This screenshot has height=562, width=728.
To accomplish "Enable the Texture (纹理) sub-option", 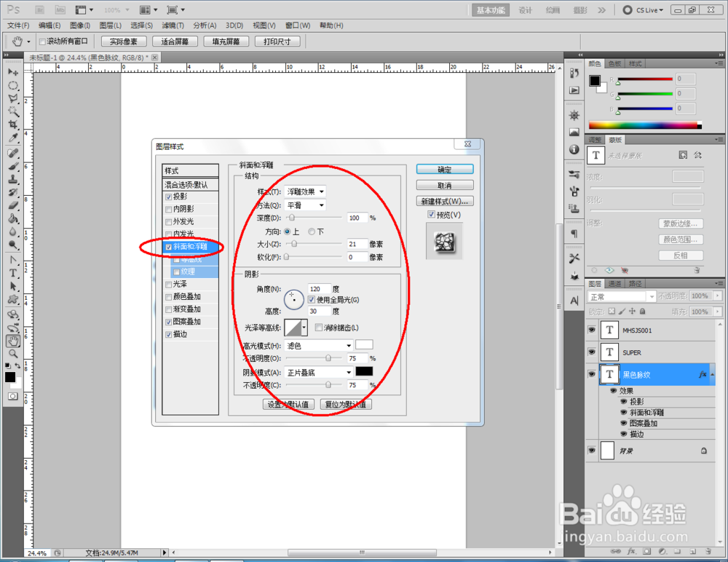I will click(176, 272).
